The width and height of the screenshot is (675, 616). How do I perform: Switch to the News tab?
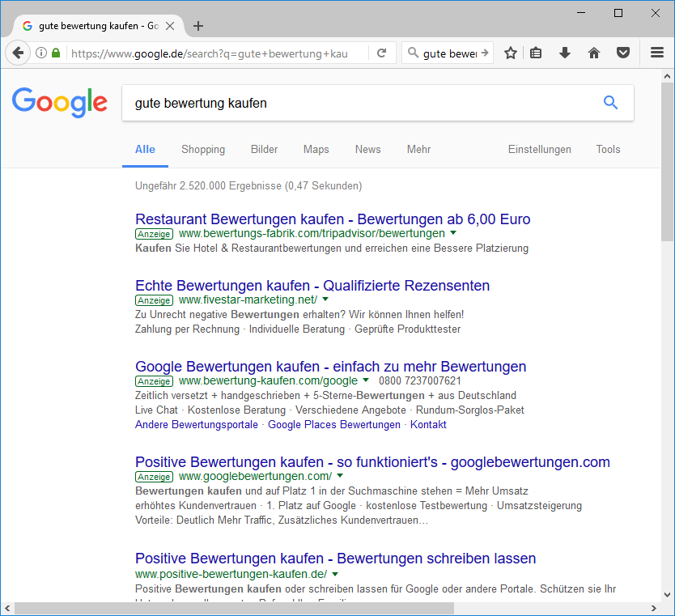coord(367,150)
